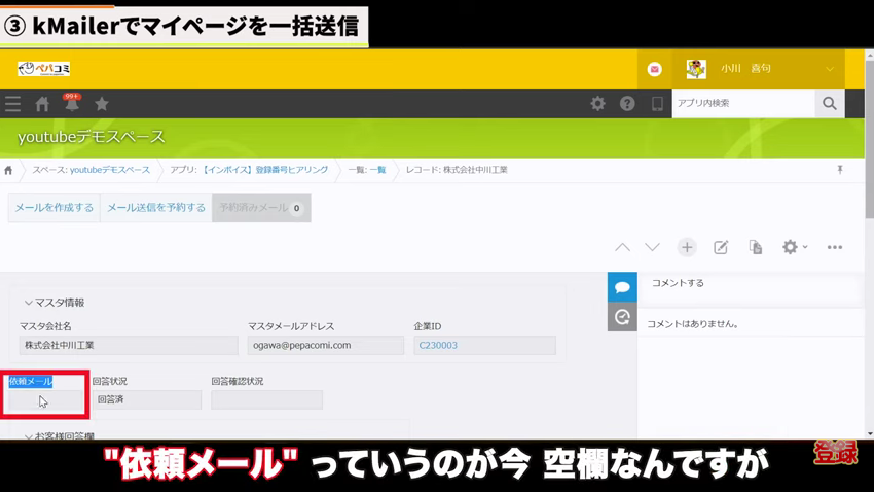Open more options ellipsis menu
Viewport: 874px width, 495px height.
835,247
